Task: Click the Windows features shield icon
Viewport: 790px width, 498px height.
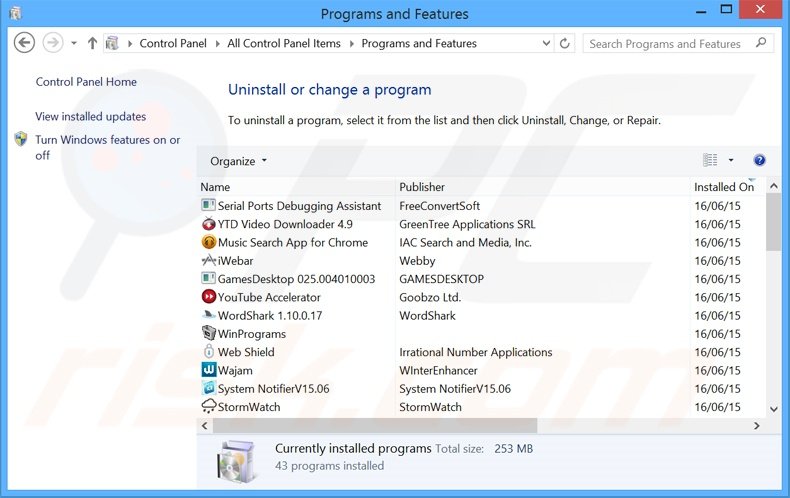Action: [x=21, y=139]
